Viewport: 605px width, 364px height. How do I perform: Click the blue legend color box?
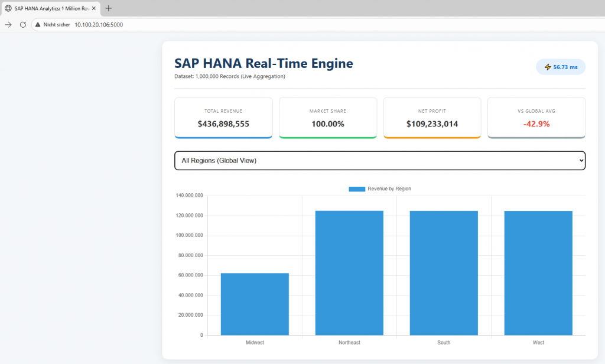(357, 188)
